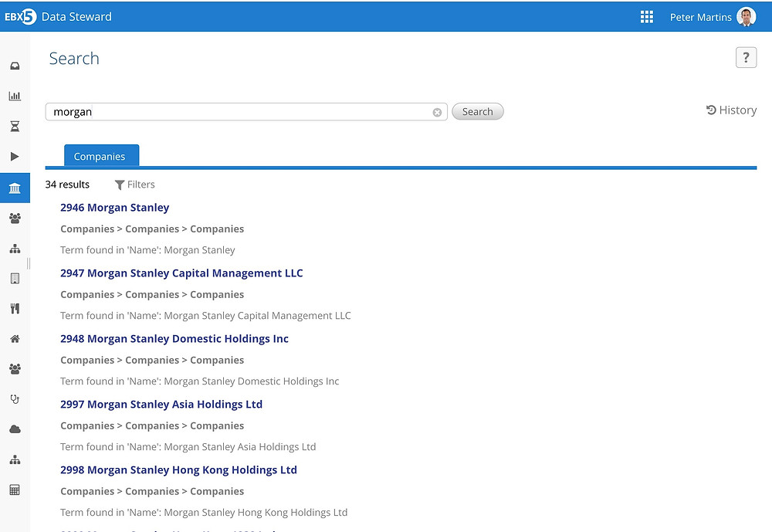
Task: Click the hierarchy icon above building icon
Action: click(15, 249)
